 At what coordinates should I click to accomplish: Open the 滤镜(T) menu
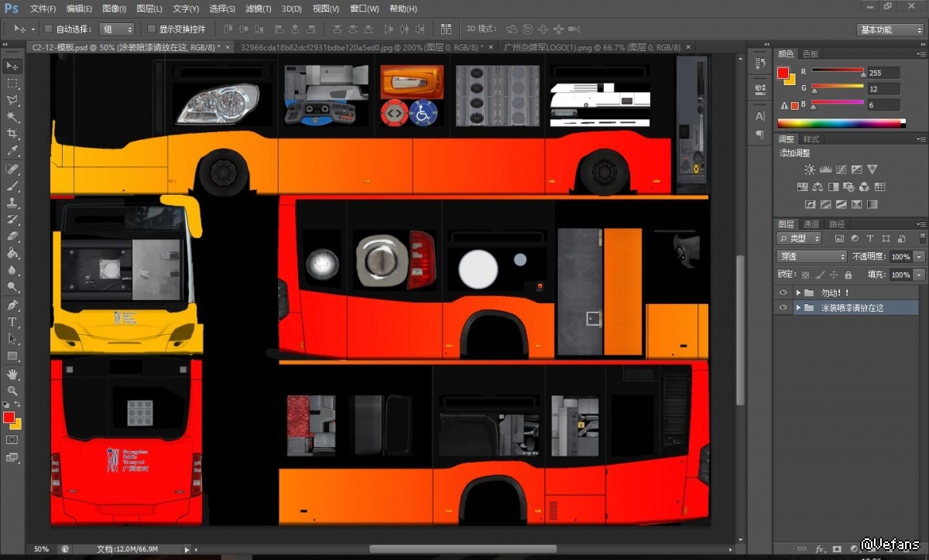point(257,9)
